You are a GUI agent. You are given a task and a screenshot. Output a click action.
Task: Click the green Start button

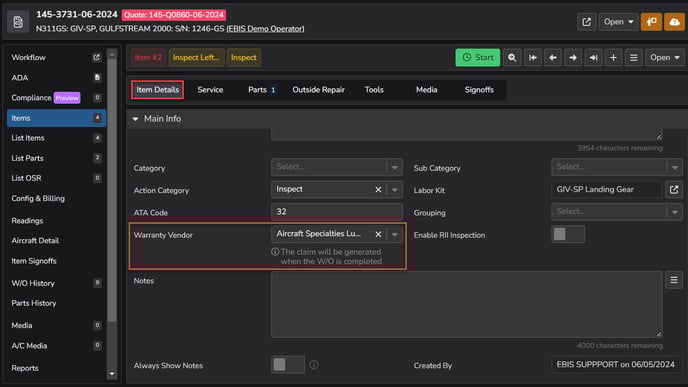[477, 57]
